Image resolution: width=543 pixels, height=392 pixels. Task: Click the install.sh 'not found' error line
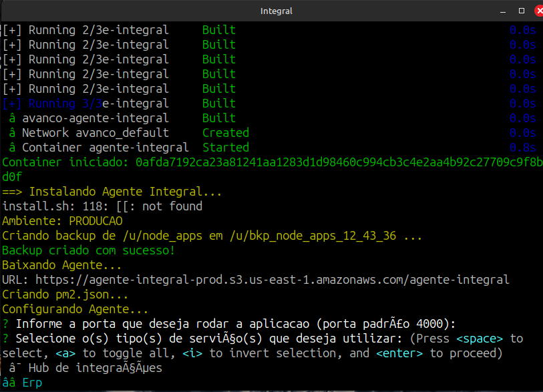[x=102, y=206]
